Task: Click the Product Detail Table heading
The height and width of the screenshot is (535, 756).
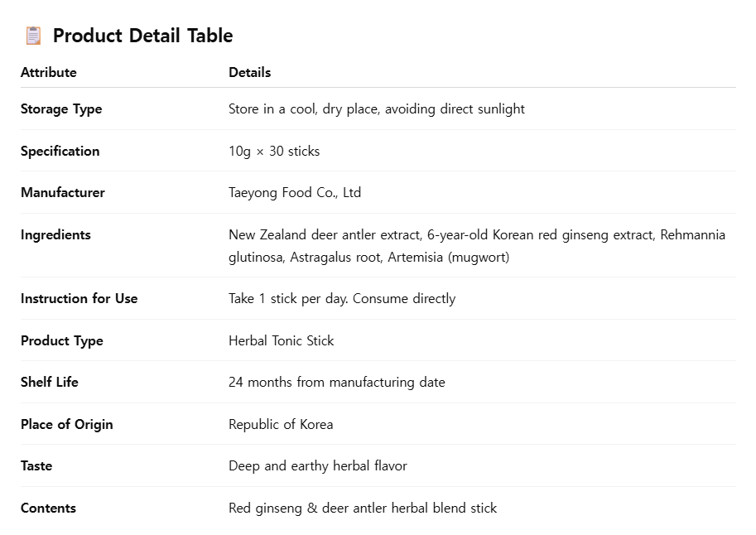Action: 142,36
